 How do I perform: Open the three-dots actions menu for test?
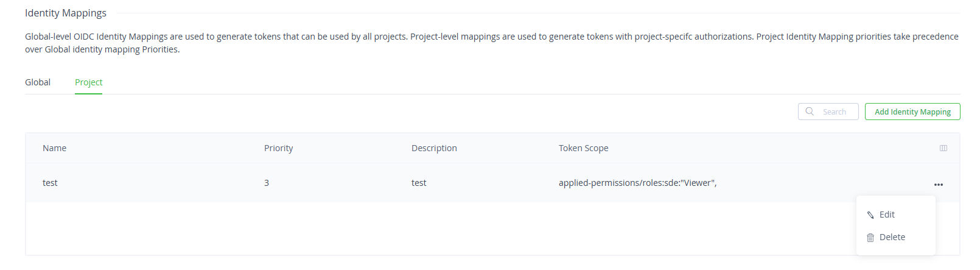[x=939, y=184]
